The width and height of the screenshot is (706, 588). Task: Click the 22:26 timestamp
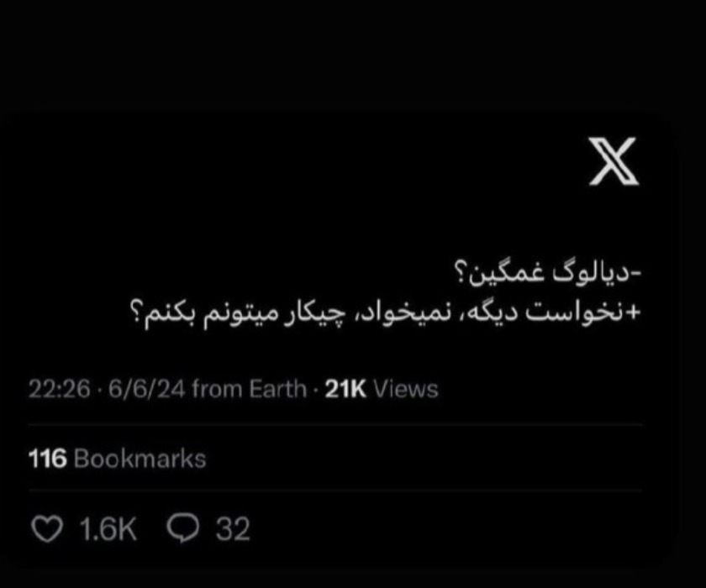coord(59,389)
